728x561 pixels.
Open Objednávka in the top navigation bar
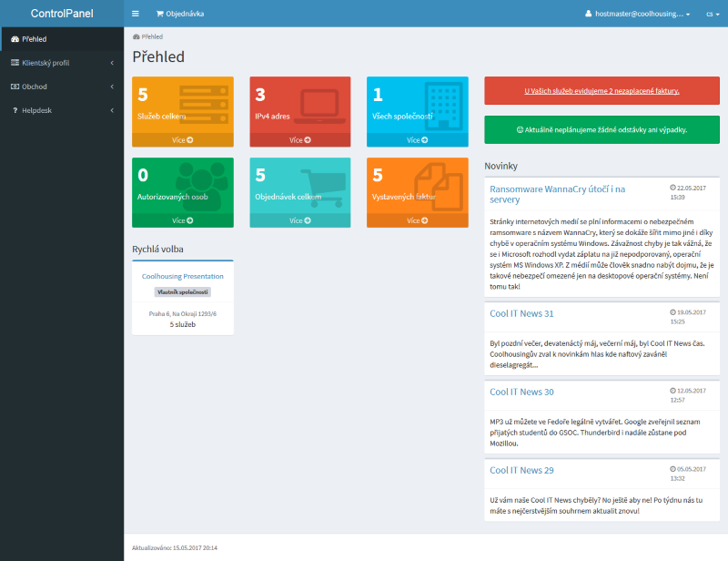click(x=180, y=14)
